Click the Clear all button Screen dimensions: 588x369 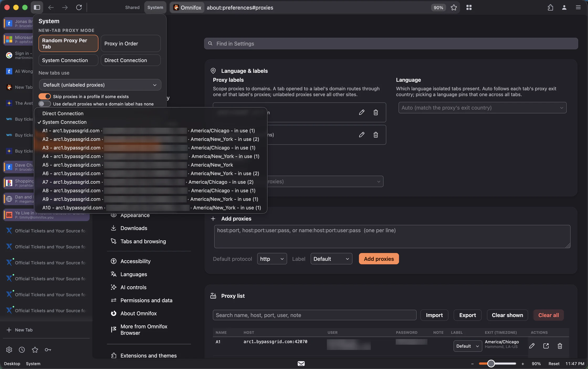(x=548, y=315)
